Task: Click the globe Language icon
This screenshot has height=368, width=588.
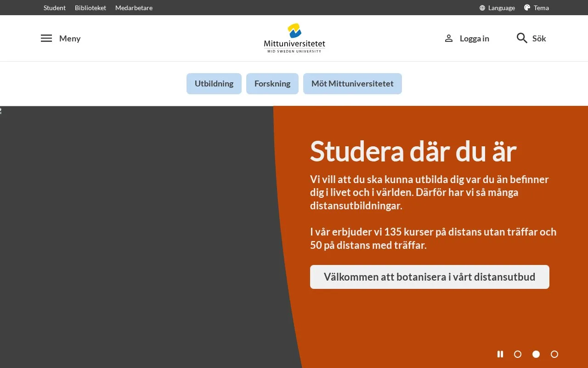Action: tap(482, 8)
